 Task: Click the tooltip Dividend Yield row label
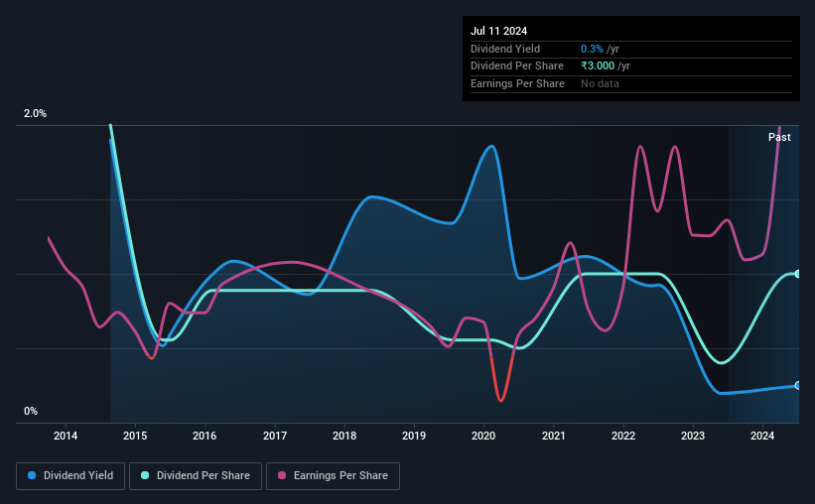505,49
